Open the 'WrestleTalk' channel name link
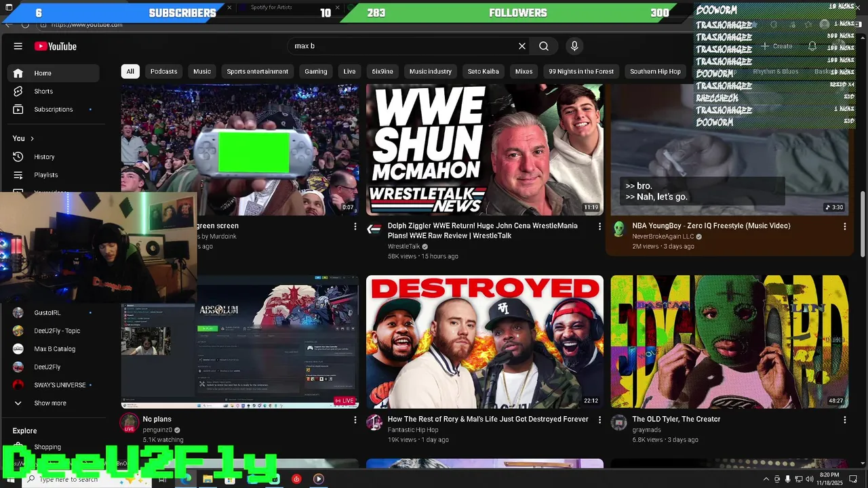This screenshot has width=868, height=488. pyautogui.click(x=403, y=247)
